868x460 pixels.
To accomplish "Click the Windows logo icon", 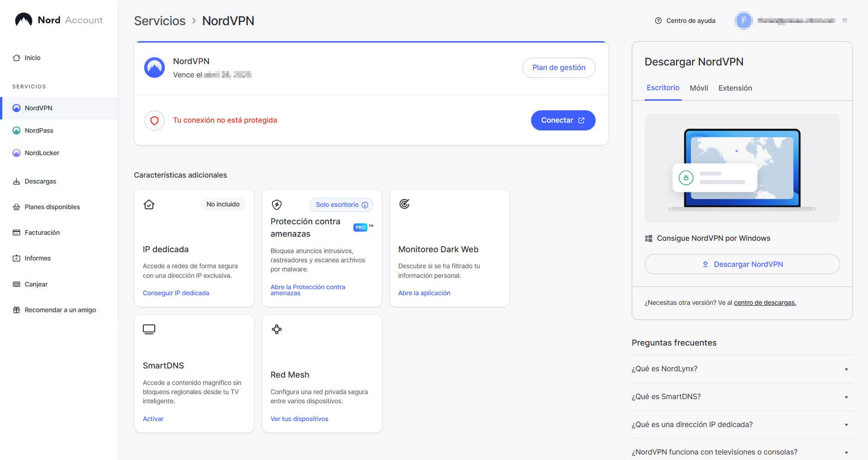I will point(649,238).
